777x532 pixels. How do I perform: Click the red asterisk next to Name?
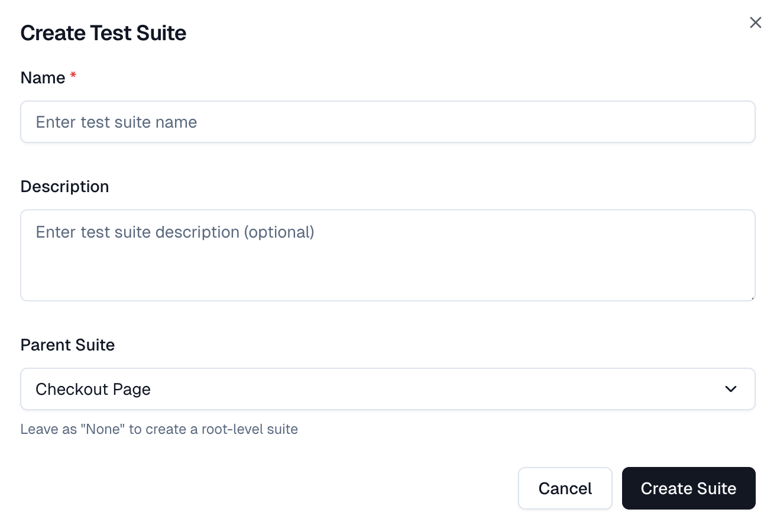(73, 76)
